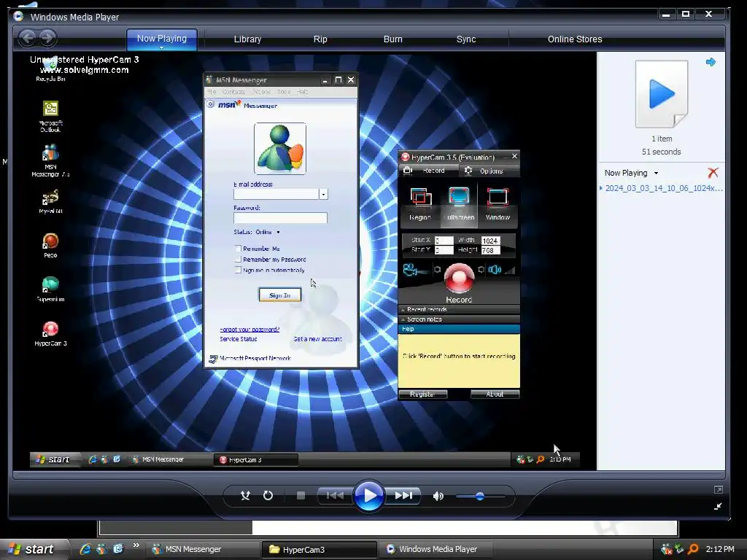Viewport: 747px width, 560px height.
Task: Click the MSN Messenger desktop icon in video
Action: 50,160
